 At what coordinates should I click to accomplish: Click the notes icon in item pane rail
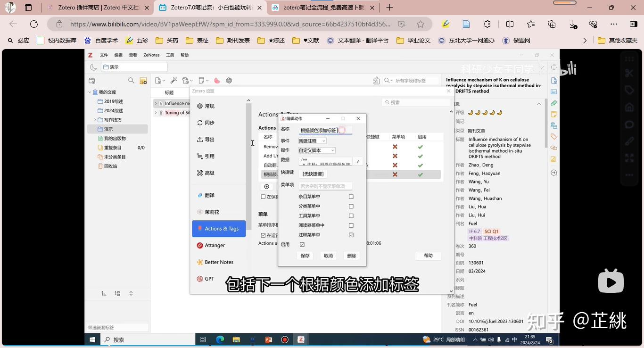coord(554,114)
